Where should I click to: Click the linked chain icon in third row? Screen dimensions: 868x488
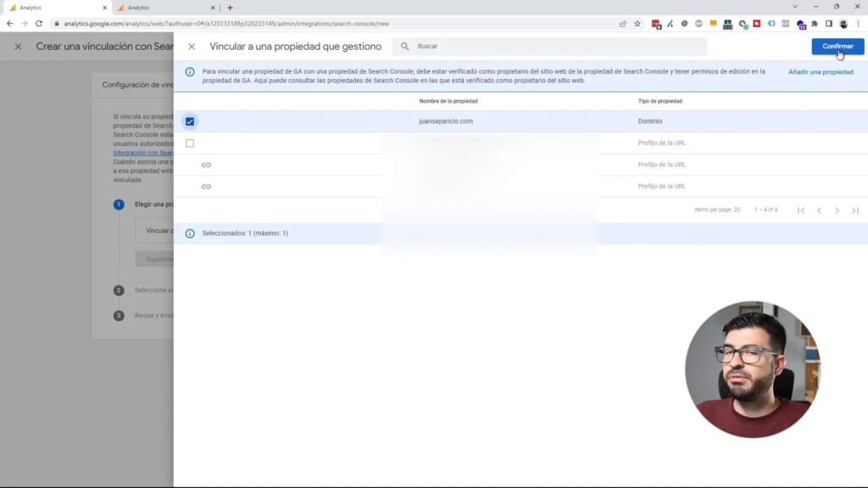[x=206, y=165]
